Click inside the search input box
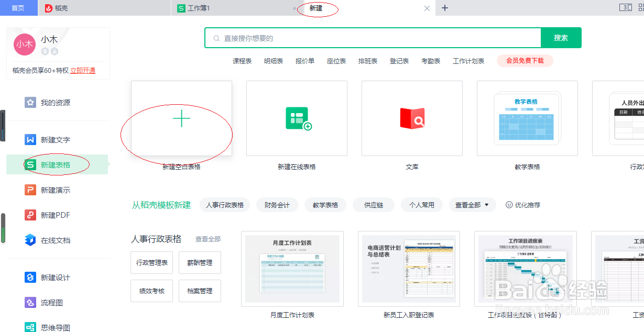The width and height of the screenshot is (644, 332). coord(367,38)
